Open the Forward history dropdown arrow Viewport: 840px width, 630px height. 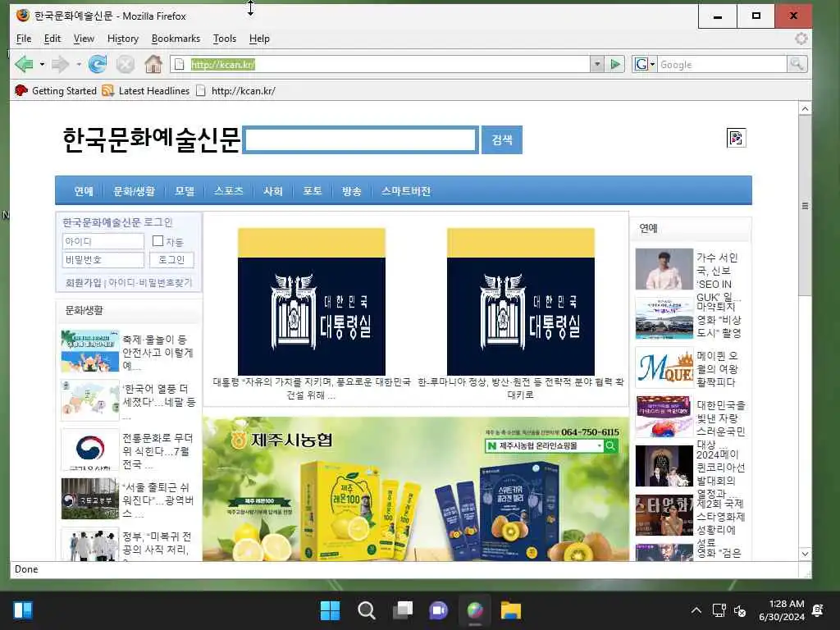coord(78,64)
